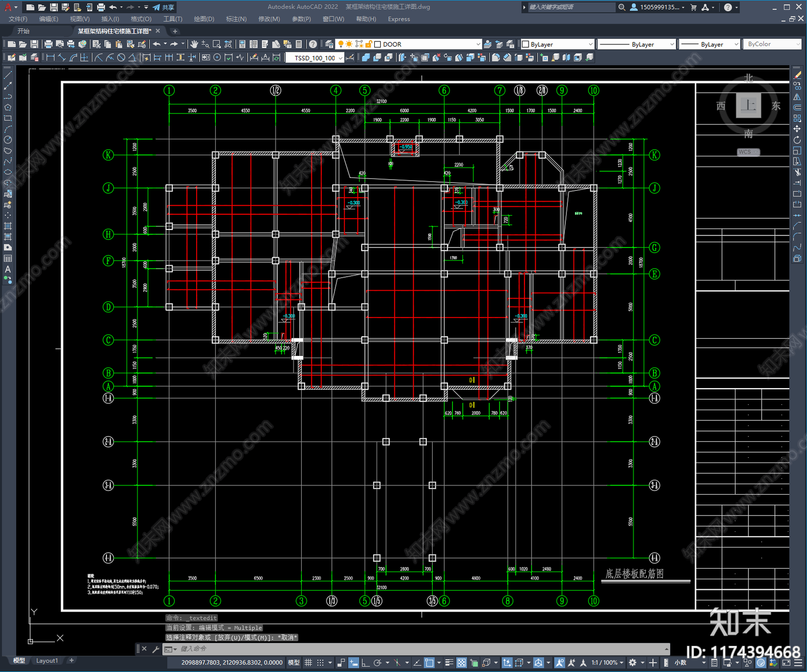Select the Move tool in modify toolbar
Viewport: 807px width, 672px height.
pyautogui.click(x=797, y=129)
